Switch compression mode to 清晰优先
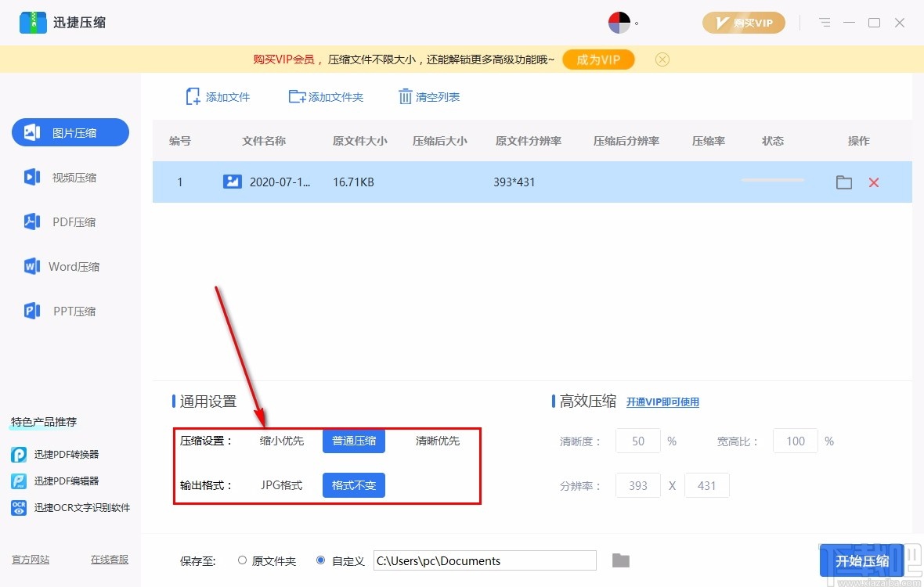 tap(439, 441)
